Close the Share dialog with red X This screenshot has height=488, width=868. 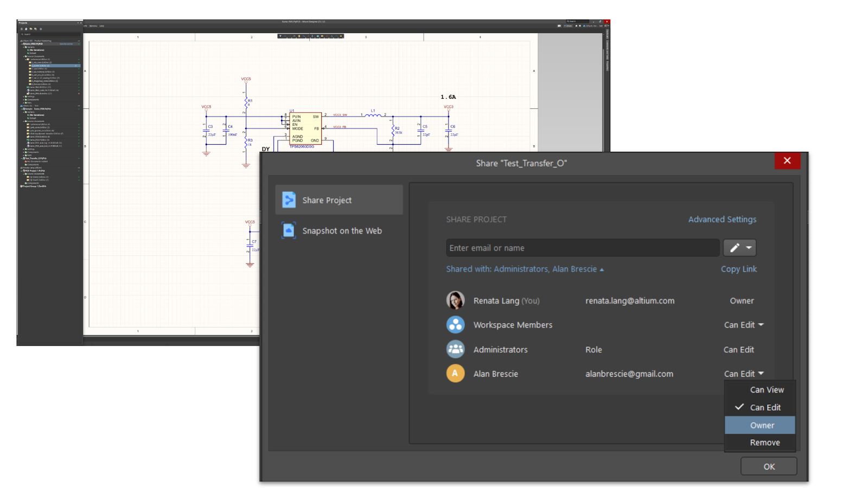point(787,160)
